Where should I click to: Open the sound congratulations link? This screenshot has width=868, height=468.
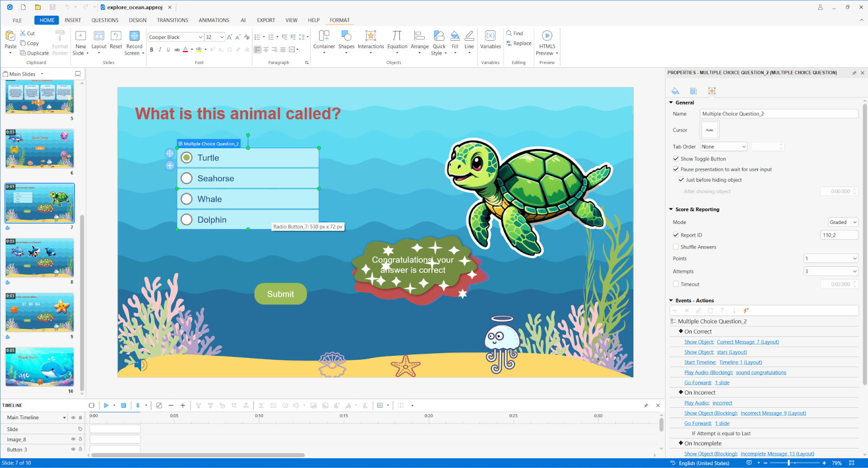[x=761, y=373]
